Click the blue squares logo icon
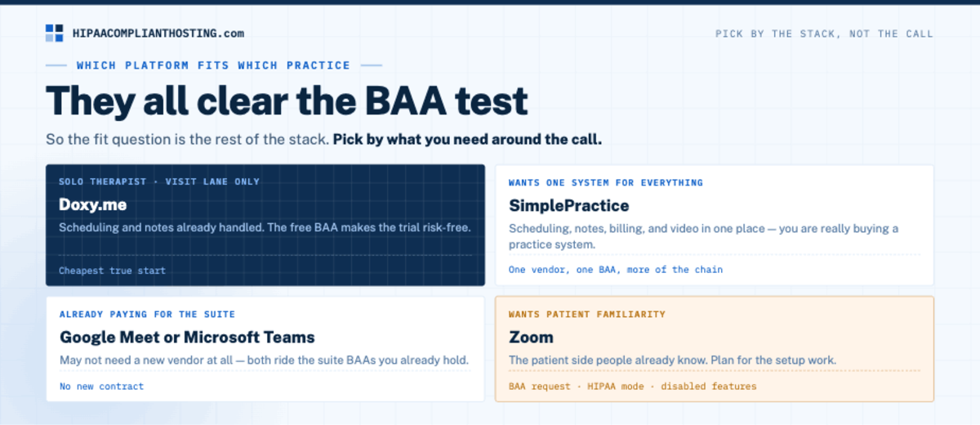The height and width of the screenshot is (425, 980). (x=55, y=33)
